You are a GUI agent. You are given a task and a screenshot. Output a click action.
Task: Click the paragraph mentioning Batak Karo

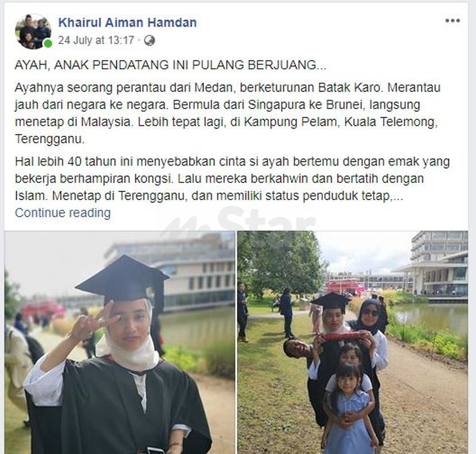point(228,113)
